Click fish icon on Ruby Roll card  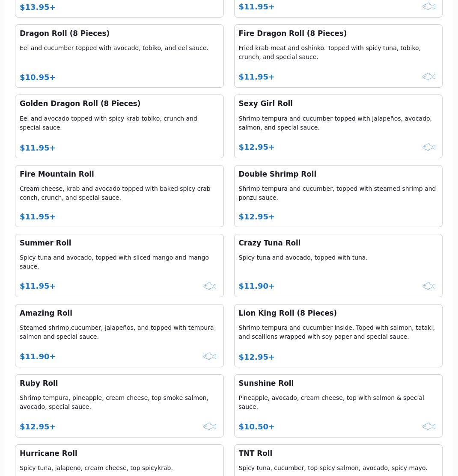210,426
